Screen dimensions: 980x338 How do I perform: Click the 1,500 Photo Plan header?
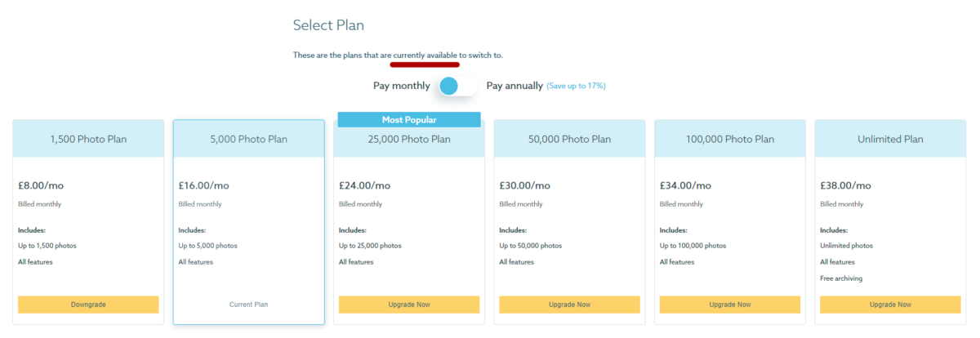88,139
